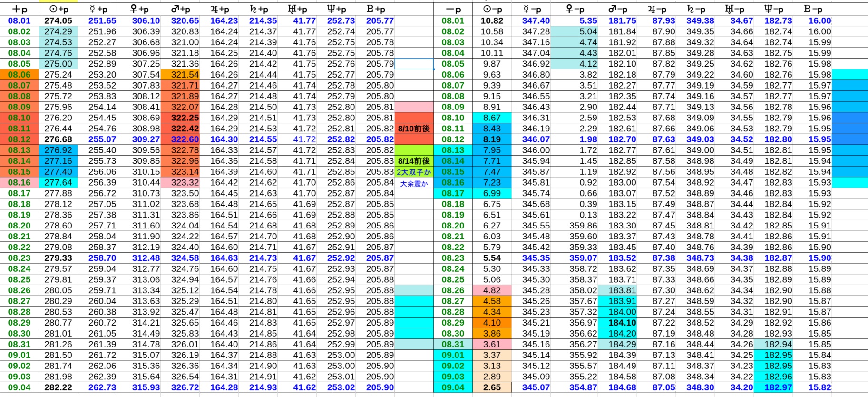Select the green 8/14前後 note cell

[414, 161]
